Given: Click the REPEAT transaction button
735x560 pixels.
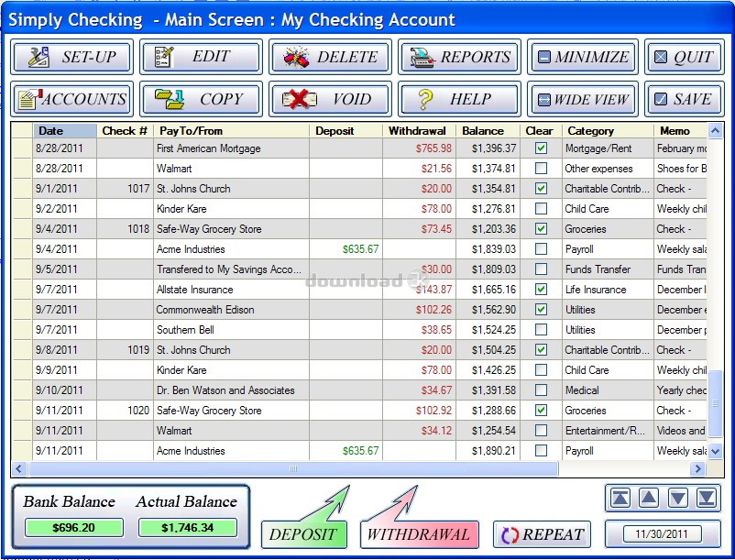Looking at the screenshot, I should pos(542,534).
